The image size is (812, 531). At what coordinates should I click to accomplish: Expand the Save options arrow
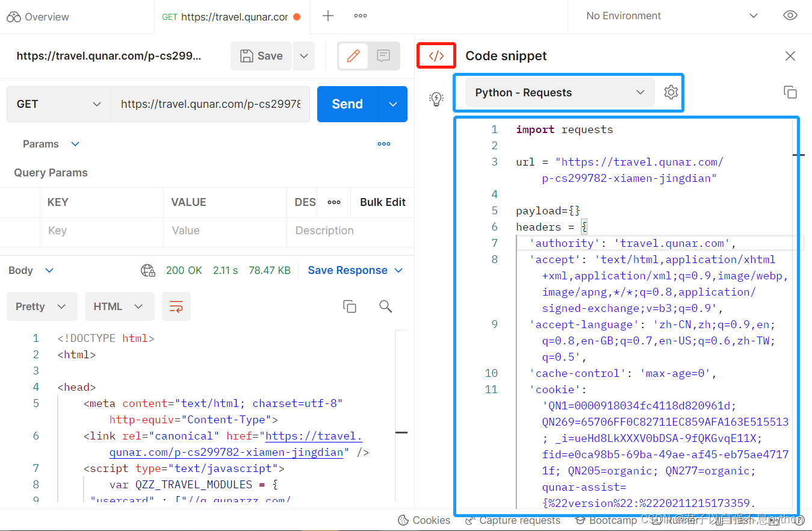click(x=304, y=56)
